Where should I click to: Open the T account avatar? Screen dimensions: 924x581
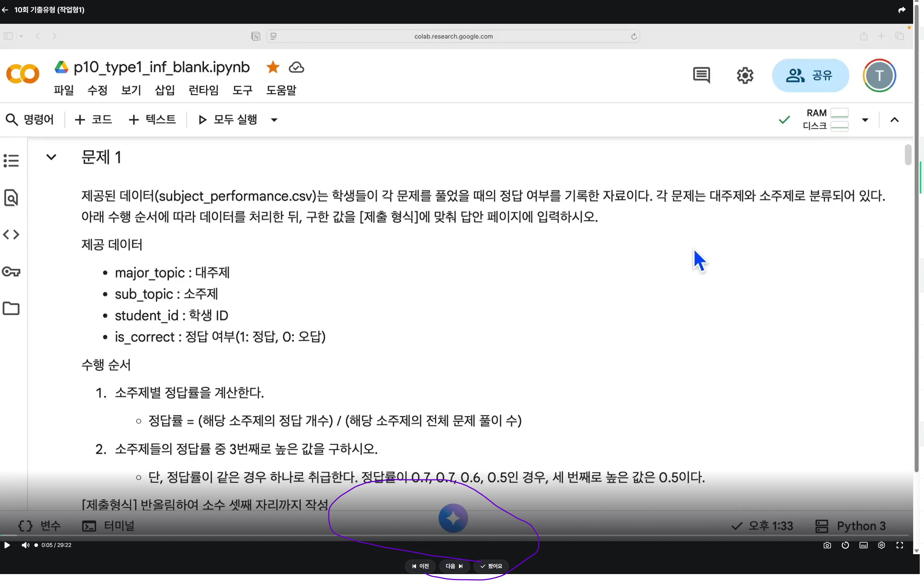point(879,75)
